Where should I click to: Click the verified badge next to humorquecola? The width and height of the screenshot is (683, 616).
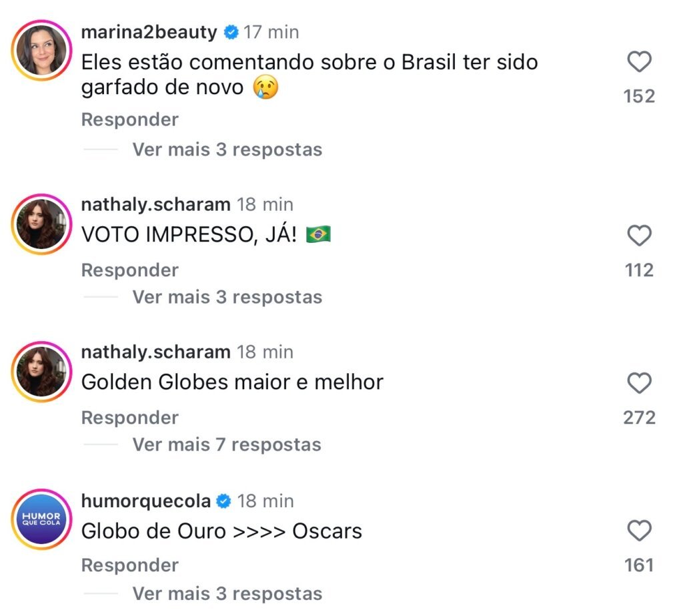pyautogui.click(x=225, y=501)
